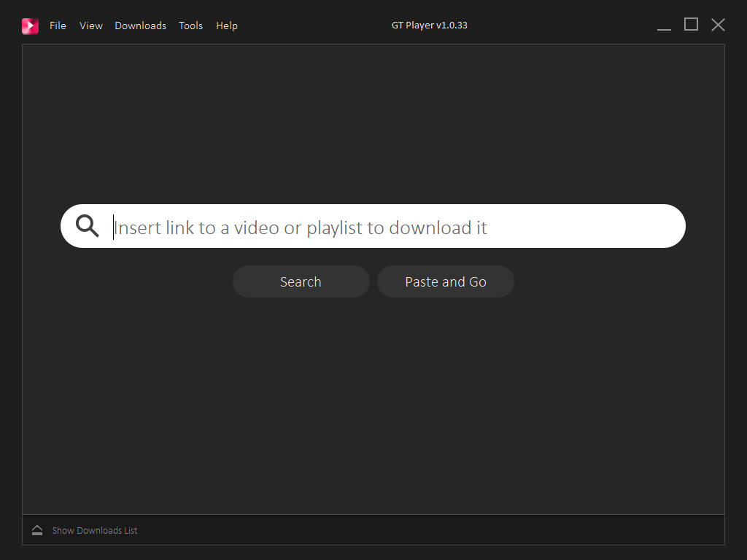
Task: Click the GT Player v1.0.33 title text
Action: pyautogui.click(x=429, y=26)
